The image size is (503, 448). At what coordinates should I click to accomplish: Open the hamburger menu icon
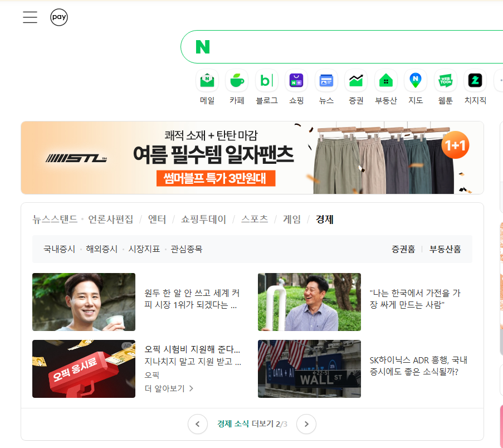(x=30, y=17)
